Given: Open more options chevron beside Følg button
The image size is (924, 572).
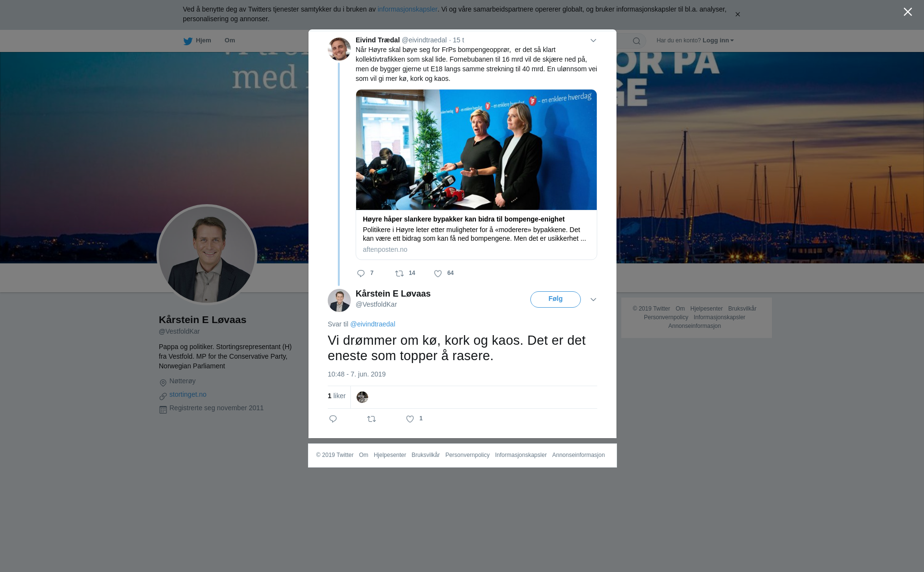Looking at the screenshot, I should (x=593, y=299).
